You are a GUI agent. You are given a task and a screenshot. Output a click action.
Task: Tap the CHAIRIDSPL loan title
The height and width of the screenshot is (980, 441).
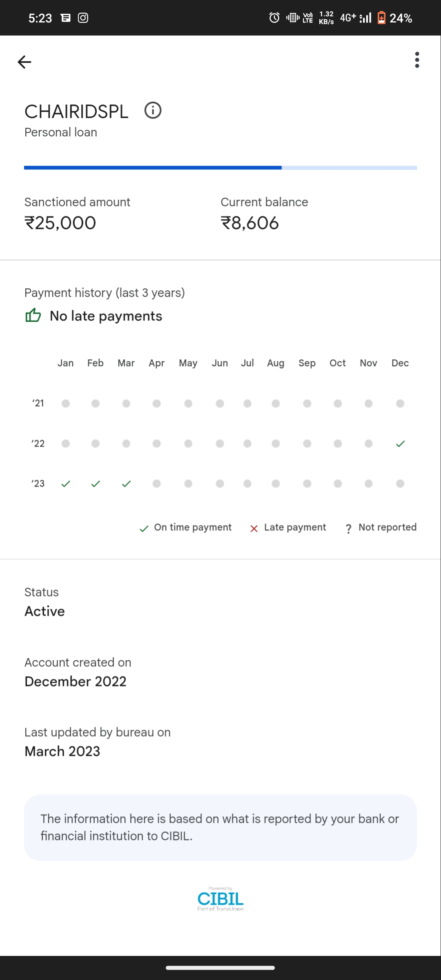[x=76, y=112]
